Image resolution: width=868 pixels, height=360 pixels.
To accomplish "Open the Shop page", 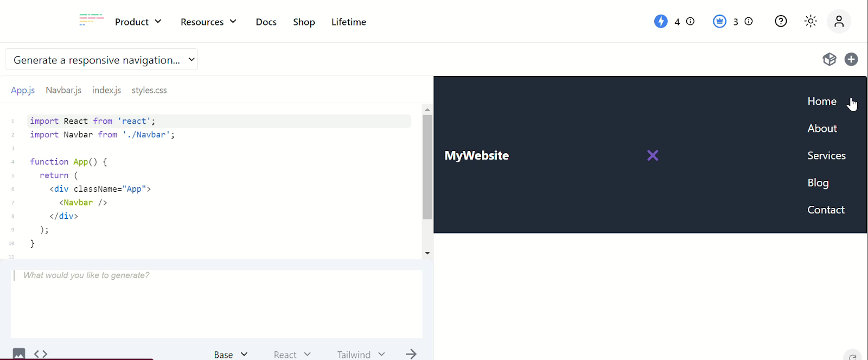I will pos(304,22).
